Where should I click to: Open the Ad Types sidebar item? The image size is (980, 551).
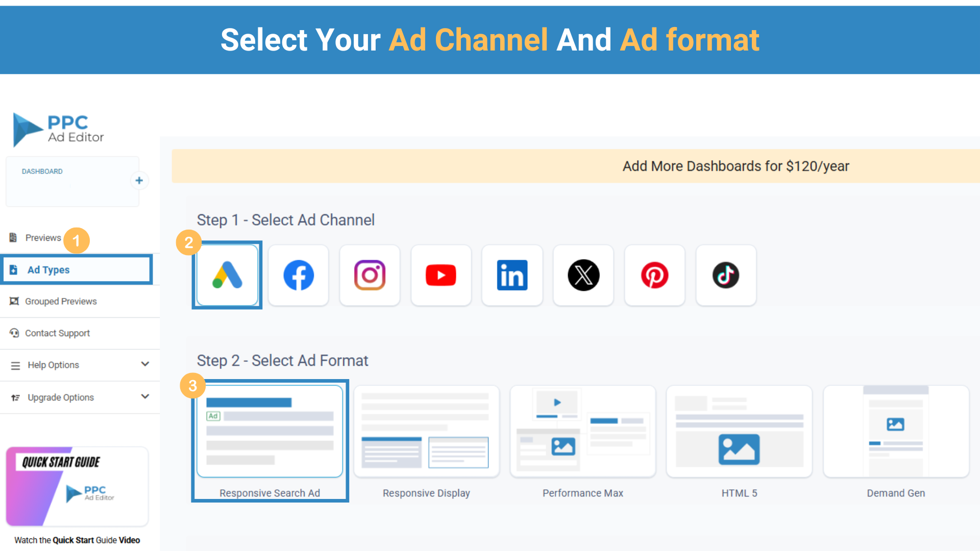(x=48, y=270)
